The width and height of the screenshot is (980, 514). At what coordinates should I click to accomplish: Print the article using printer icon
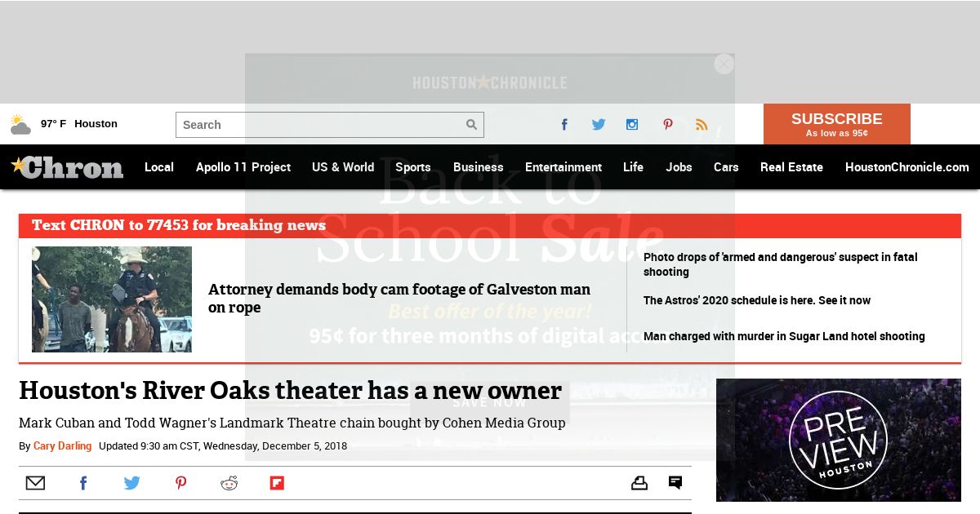(x=639, y=483)
